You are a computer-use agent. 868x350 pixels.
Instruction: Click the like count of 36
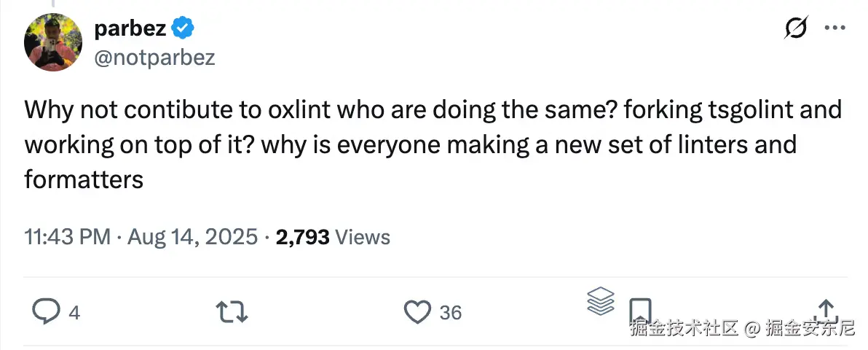coord(451,313)
